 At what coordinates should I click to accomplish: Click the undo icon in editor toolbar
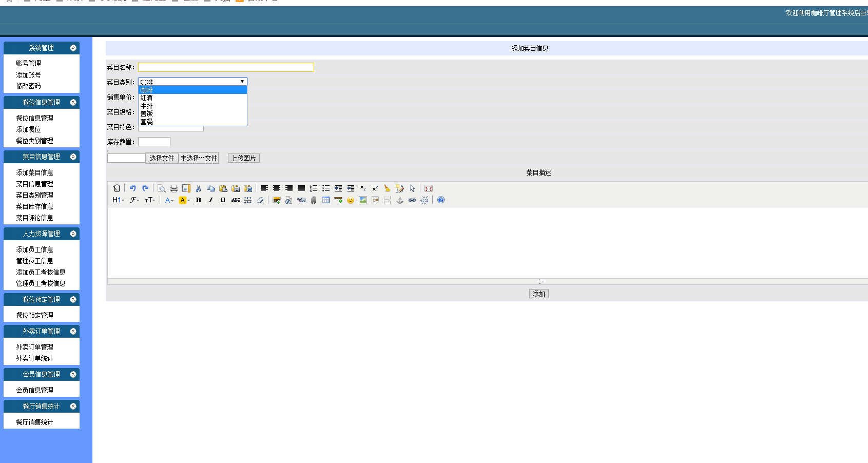133,188
